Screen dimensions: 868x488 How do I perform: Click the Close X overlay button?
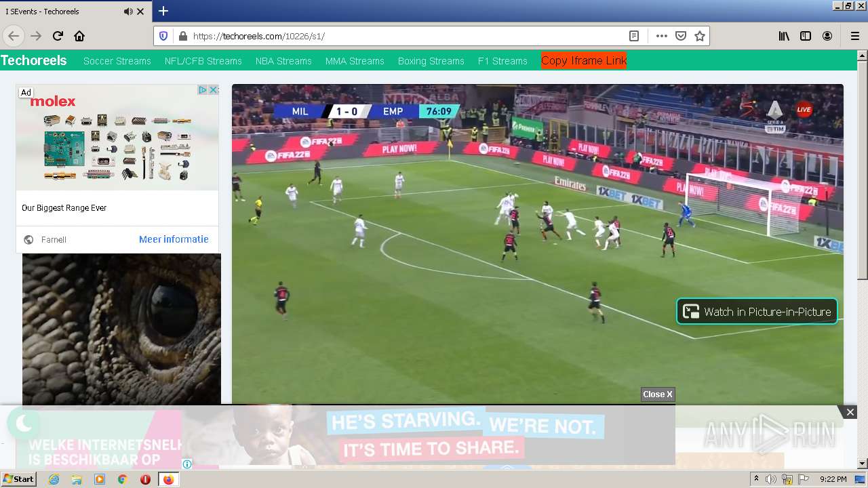(658, 394)
